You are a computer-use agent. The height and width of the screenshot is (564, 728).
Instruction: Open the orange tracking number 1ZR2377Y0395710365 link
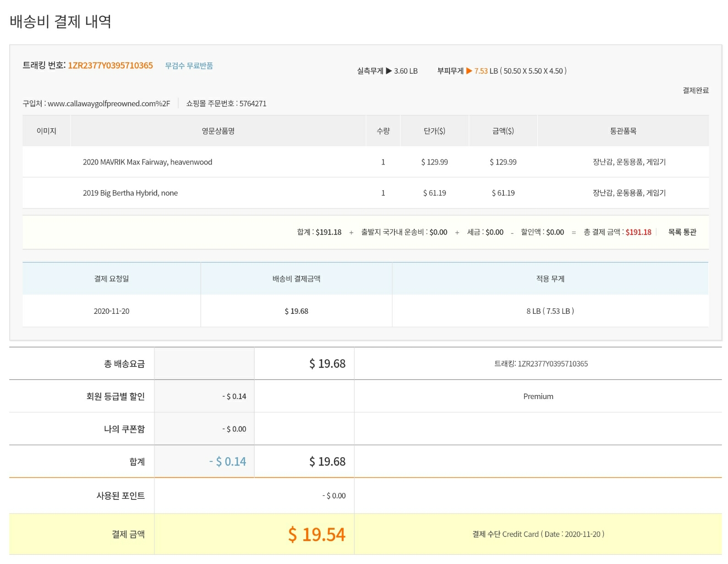click(x=110, y=66)
